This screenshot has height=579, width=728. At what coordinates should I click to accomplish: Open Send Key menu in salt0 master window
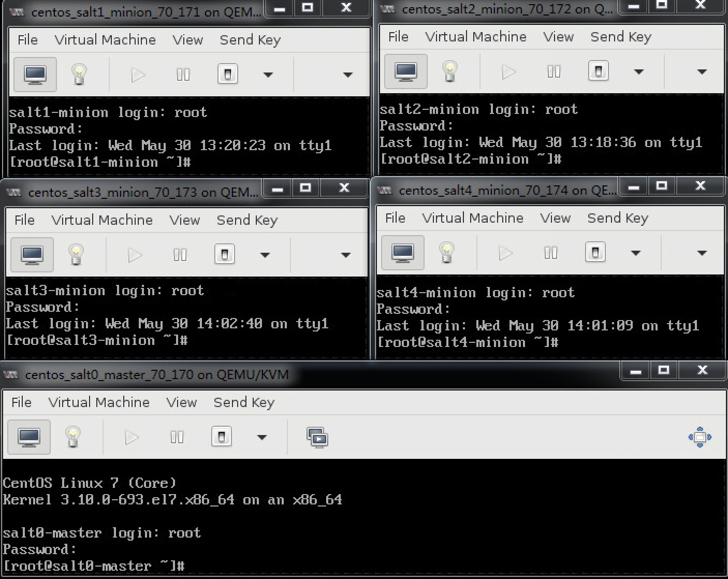point(244,402)
